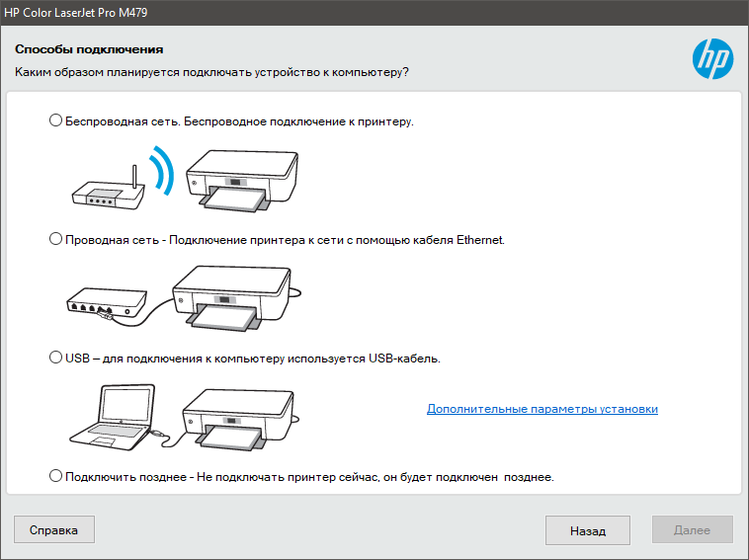Click the 'Далее' next button
749x560 pixels.
click(x=692, y=529)
